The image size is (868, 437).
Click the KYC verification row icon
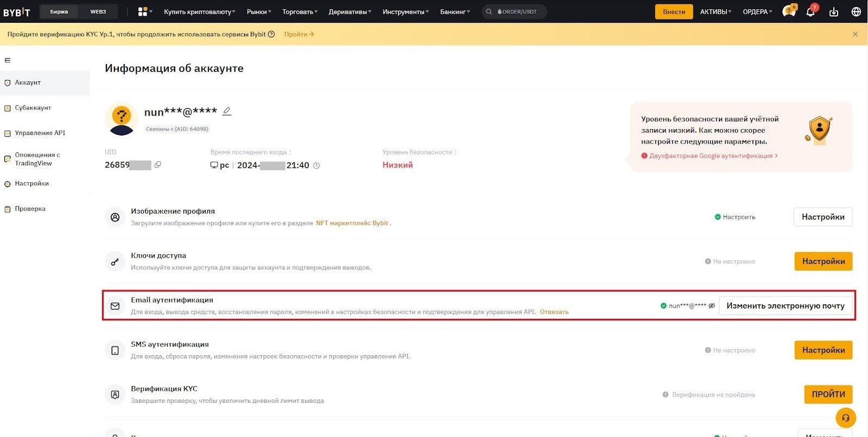(x=115, y=395)
